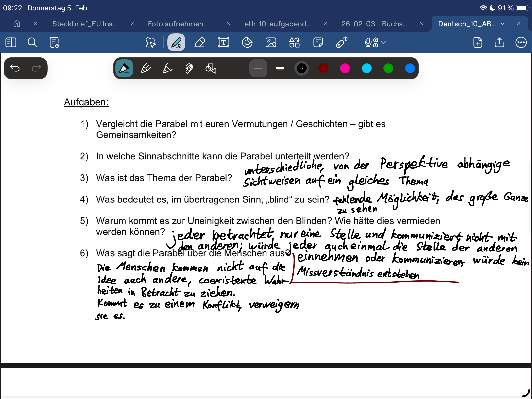This screenshot has height=399, width=532.
Task: Switch to Steckbrief_EU Ins... tab
Action: 84,24
